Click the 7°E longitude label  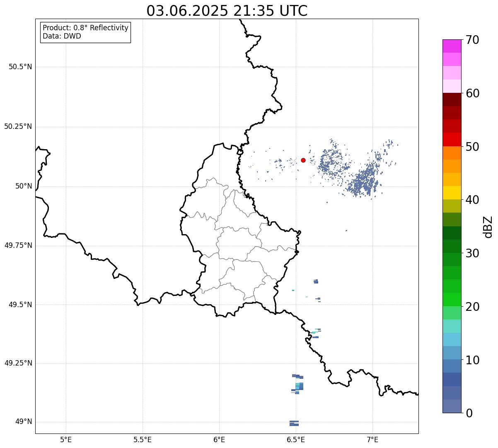coord(372,439)
